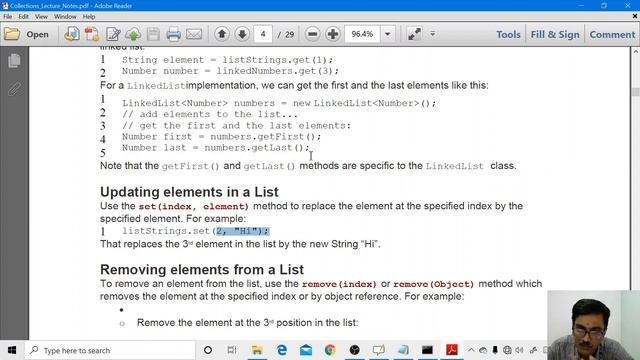Open Microsoft Edge from the taskbar
640x360 pixels.
(x=281, y=350)
